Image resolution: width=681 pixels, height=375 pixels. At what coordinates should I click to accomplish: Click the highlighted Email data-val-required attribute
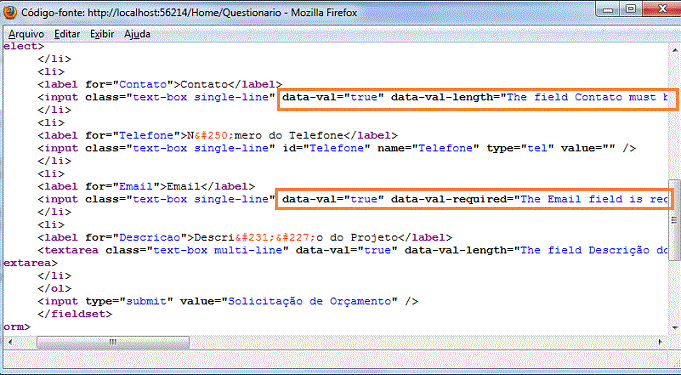[475, 199]
